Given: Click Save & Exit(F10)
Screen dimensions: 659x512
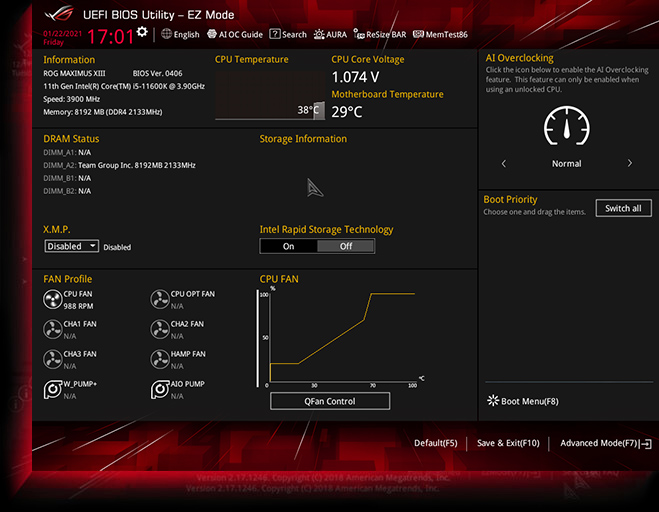Looking at the screenshot, I should (x=508, y=443).
